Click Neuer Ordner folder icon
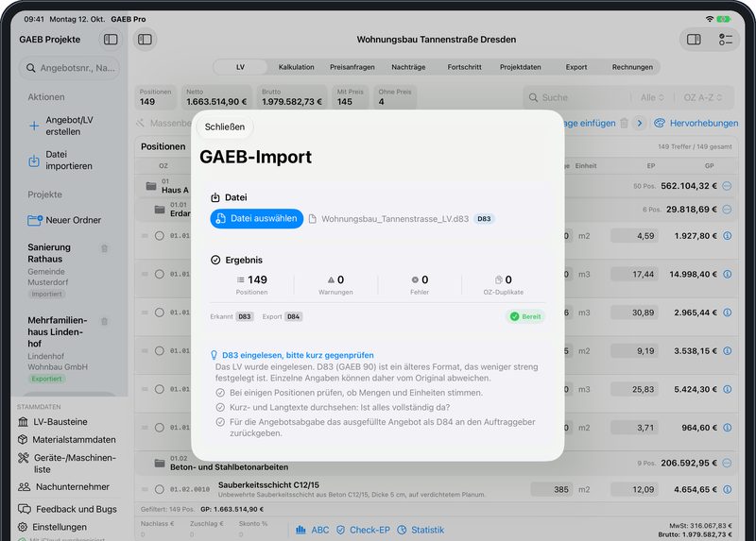Screen dimensions: 756x541 point(35,220)
